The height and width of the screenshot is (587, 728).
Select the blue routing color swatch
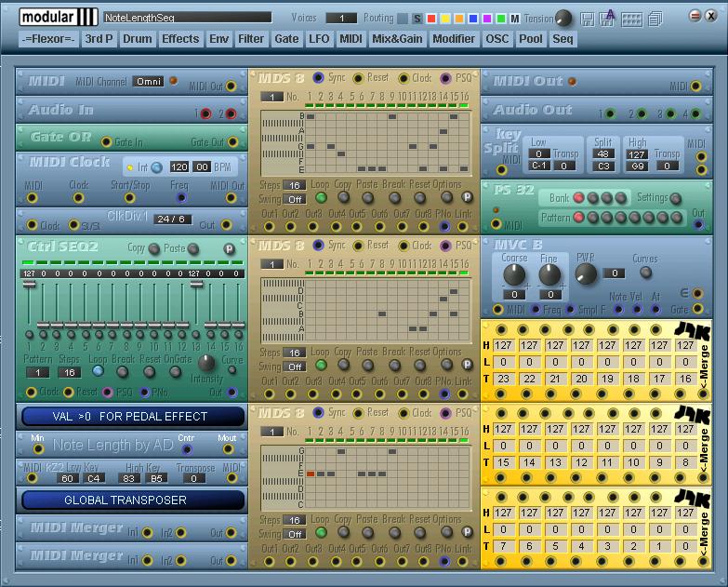473,19
